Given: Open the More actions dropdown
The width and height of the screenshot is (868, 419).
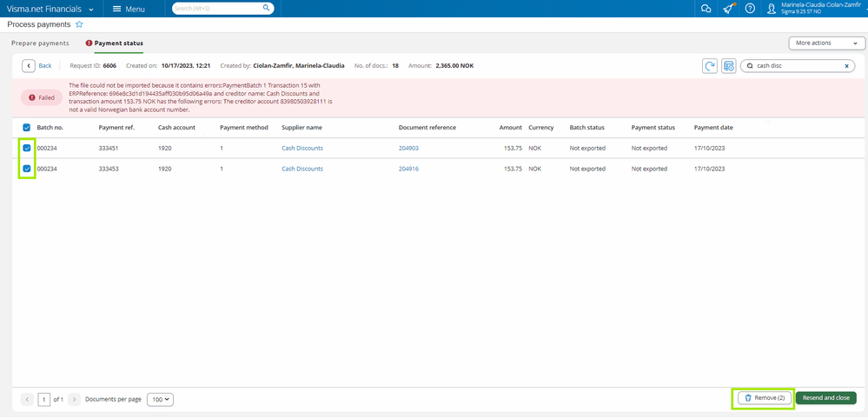Looking at the screenshot, I should (826, 43).
